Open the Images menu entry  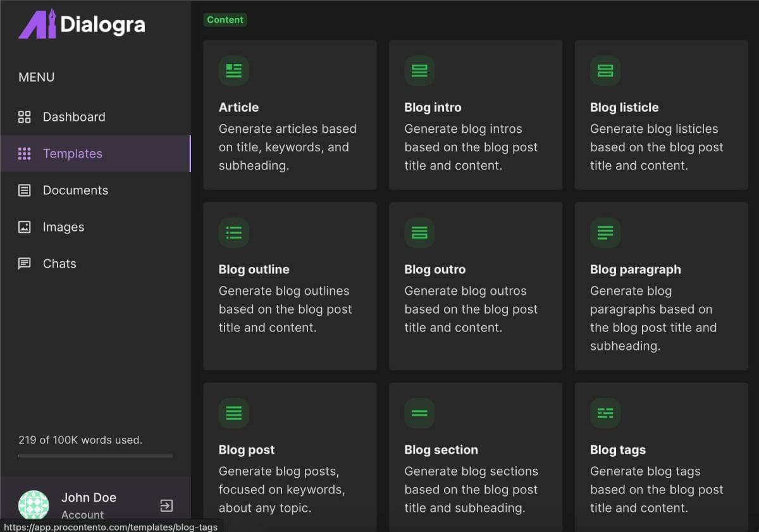(96, 227)
